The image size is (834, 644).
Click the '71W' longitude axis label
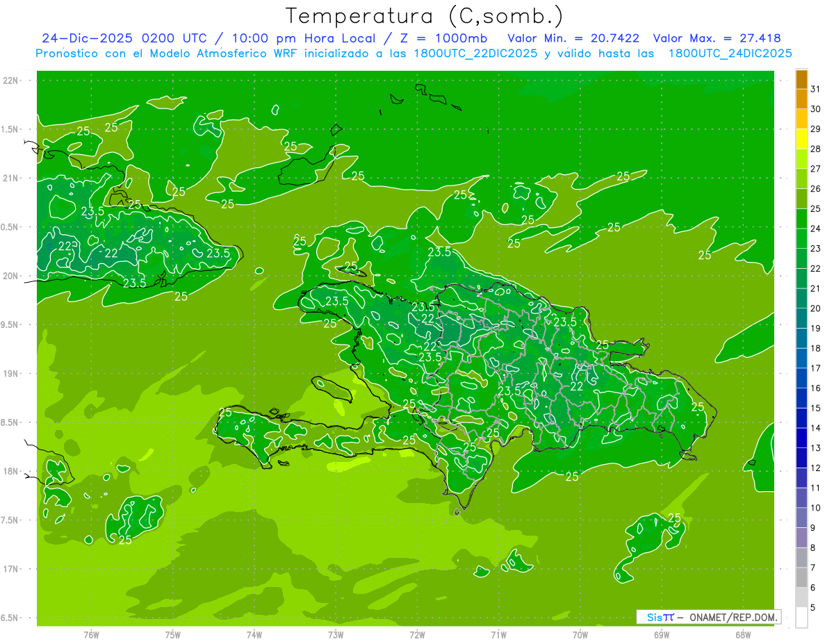(x=498, y=635)
